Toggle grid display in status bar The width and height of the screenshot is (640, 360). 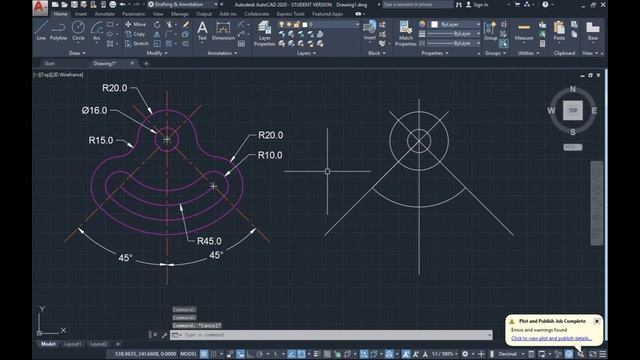[204, 354]
